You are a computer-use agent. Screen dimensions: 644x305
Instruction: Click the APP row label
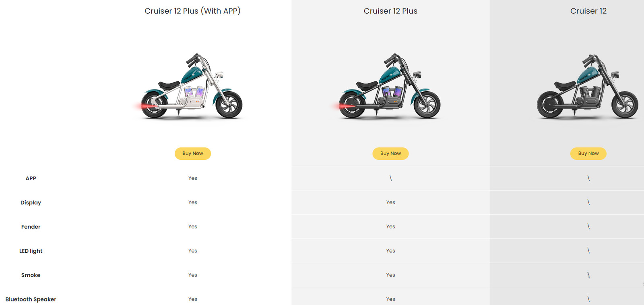tap(31, 178)
